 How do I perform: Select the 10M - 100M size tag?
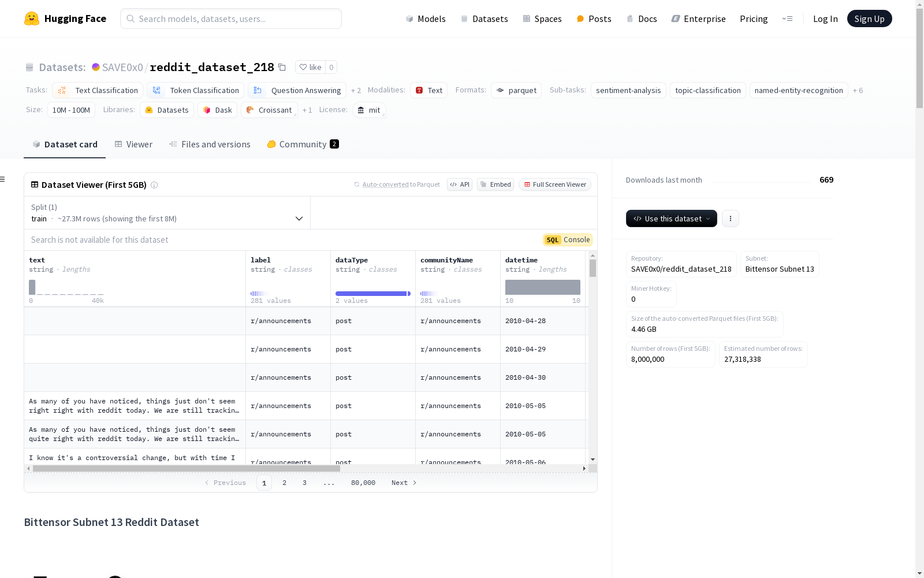point(71,110)
